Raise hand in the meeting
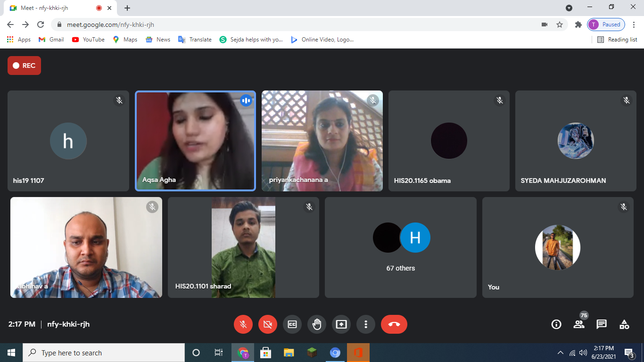 click(317, 324)
